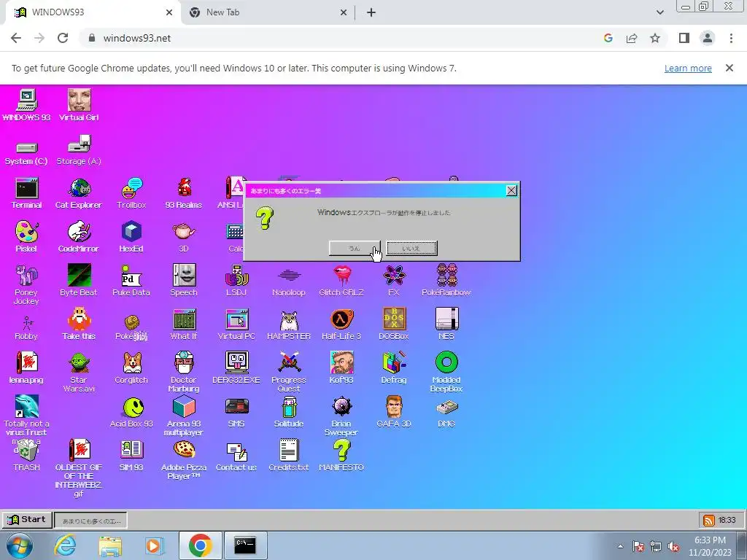
Task: Open the TRASH recycle bin icon
Action: pyautogui.click(x=27, y=456)
